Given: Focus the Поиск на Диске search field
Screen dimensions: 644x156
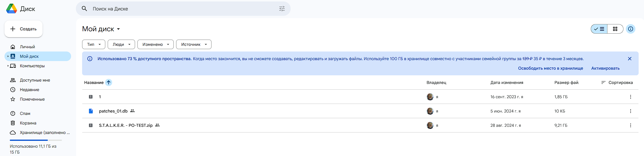Looking at the screenshot, I should [178, 9].
